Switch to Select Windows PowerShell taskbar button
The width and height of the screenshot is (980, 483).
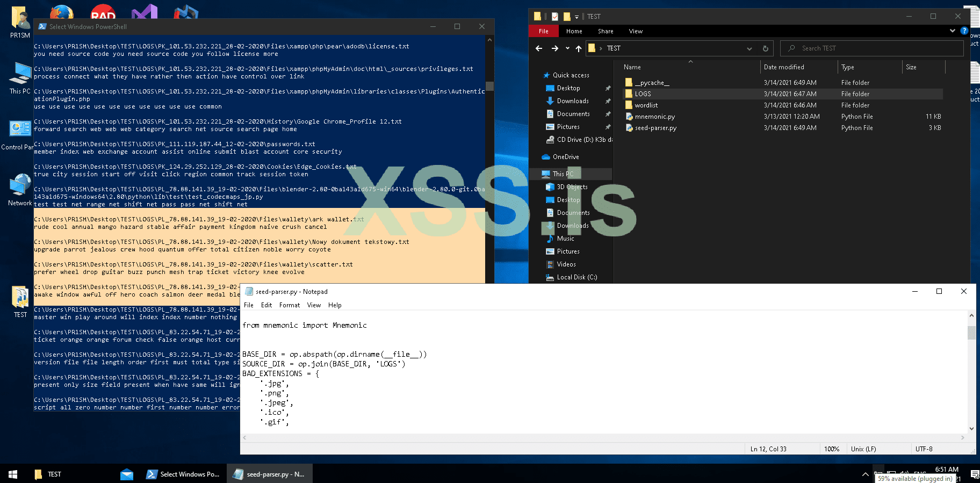[183, 474]
